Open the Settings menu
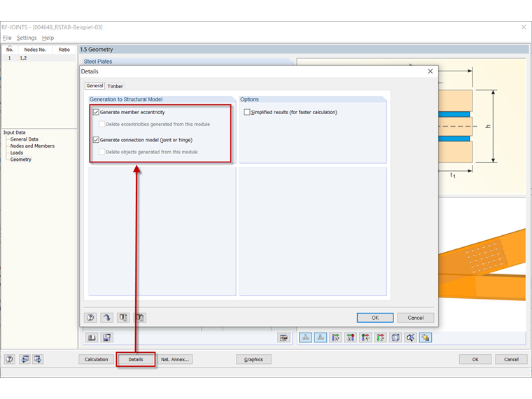Screen dimensions: 532x399 tap(27, 38)
